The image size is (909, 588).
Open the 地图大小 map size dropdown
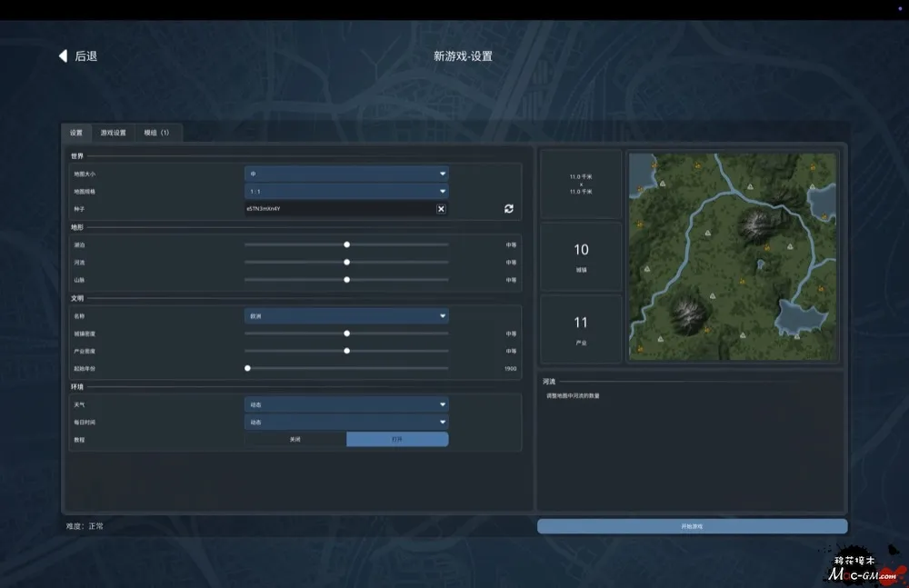click(346, 174)
